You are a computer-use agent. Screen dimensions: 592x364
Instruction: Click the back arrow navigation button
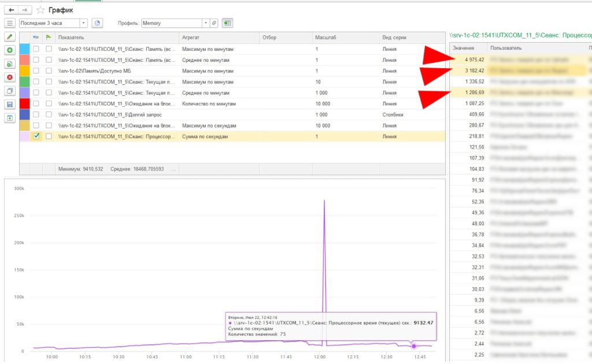(x=11, y=10)
